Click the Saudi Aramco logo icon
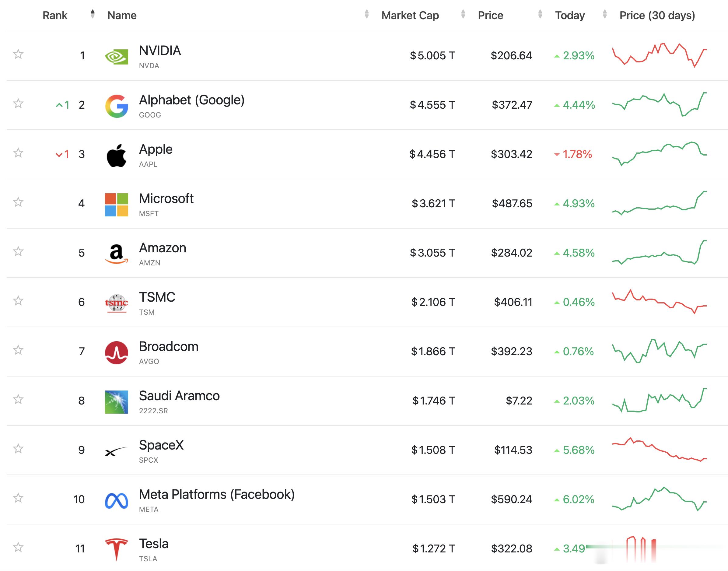The height and width of the screenshot is (571, 728). click(116, 402)
